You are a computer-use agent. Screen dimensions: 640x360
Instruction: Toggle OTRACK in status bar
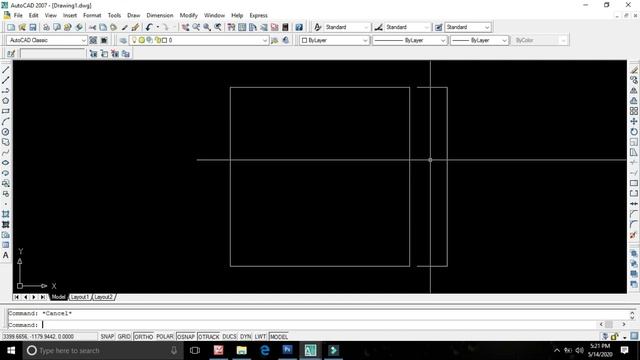209,337
